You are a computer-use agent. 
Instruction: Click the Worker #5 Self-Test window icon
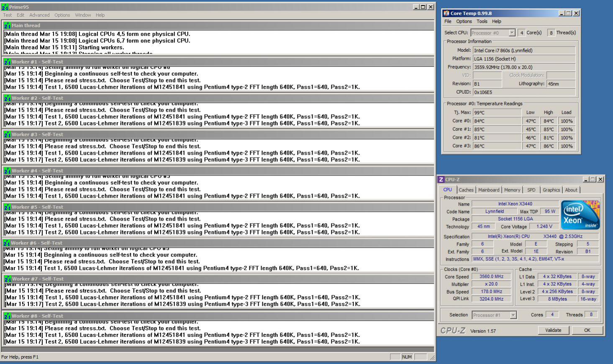coord(7,207)
